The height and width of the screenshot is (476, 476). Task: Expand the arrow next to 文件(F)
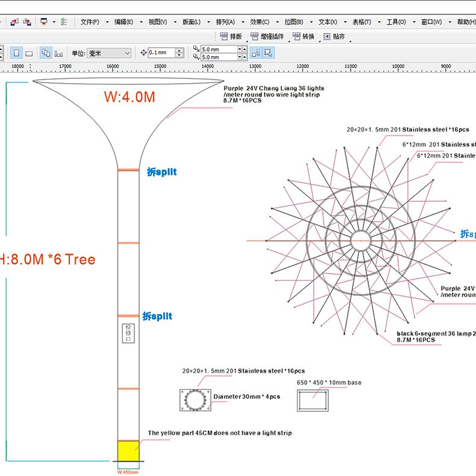(x=107, y=22)
